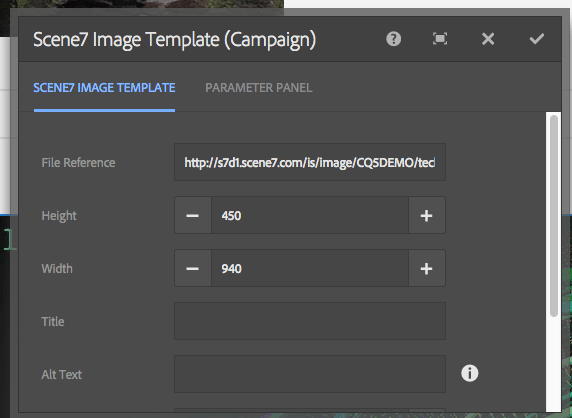Click the Scene7 Image Template (Campaign) dialog title

(x=174, y=39)
